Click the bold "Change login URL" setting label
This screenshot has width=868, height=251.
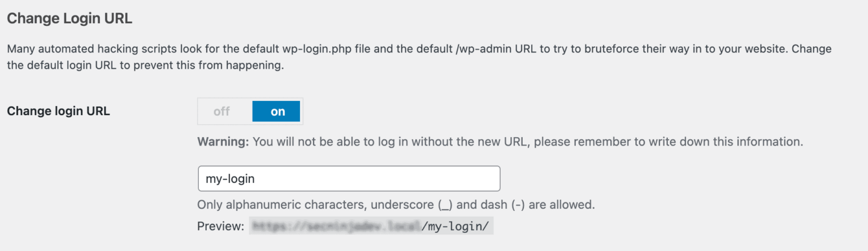(x=58, y=111)
